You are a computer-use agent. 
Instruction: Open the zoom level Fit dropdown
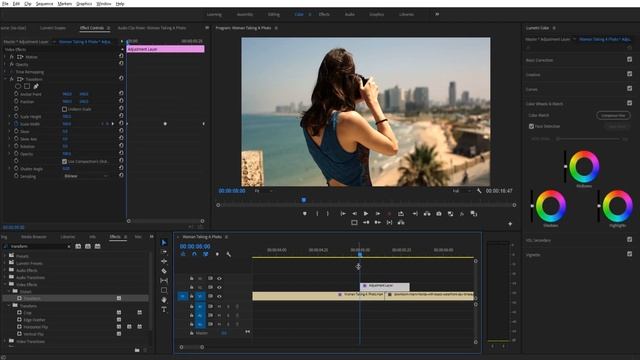tap(263, 191)
